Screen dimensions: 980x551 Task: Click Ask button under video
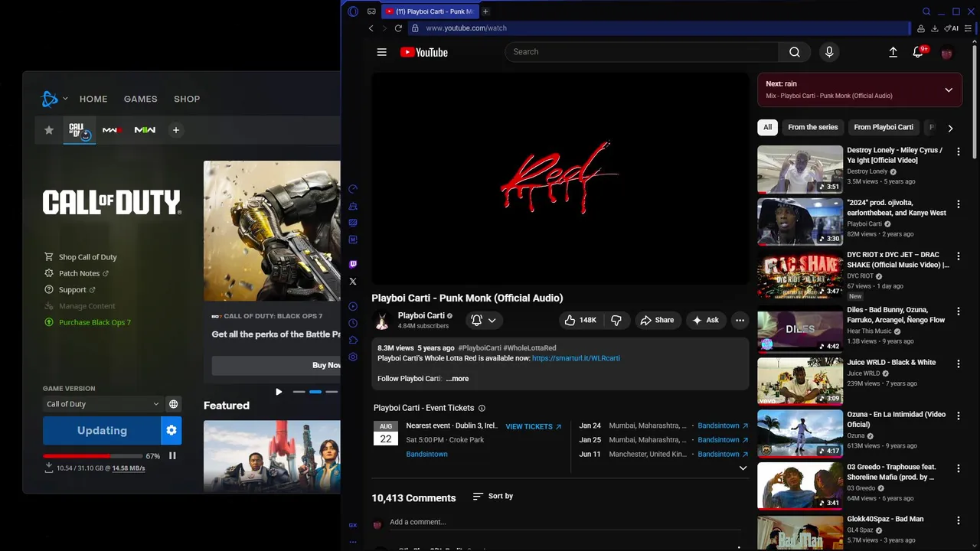coord(706,320)
